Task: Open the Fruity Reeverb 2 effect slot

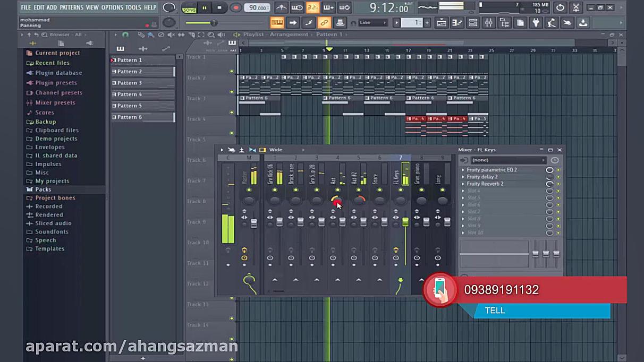Action: click(x=485, y=184)
